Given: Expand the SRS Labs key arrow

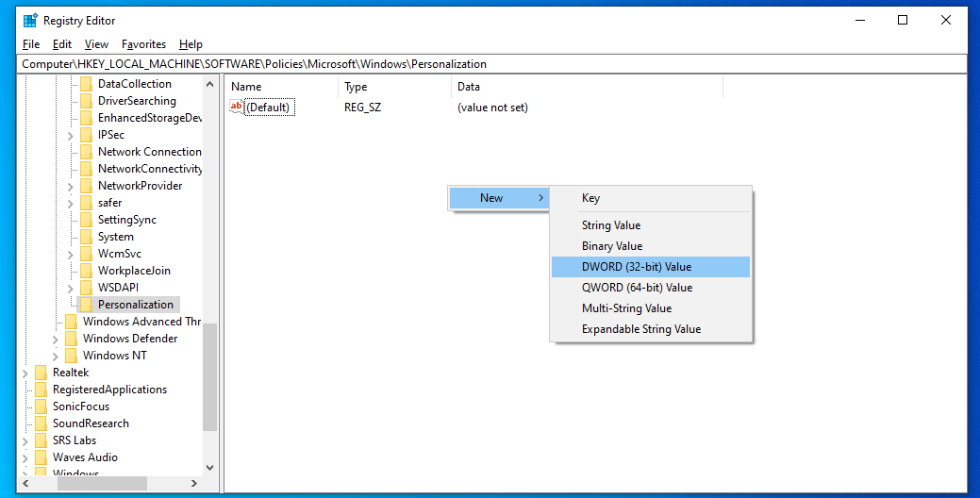Looking at the screenshot, I should click(25, 440).
